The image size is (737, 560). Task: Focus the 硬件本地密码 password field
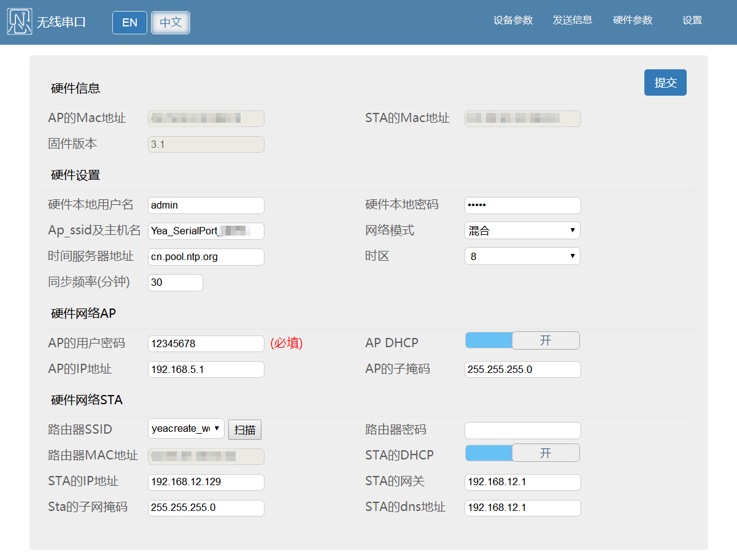pyautogui.click(x=522, y=205)
